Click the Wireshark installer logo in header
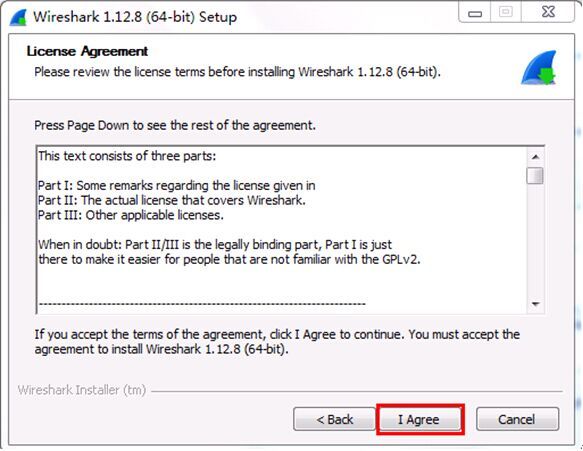Viewport: 583px width, 451px height. [x=538, y=67]
